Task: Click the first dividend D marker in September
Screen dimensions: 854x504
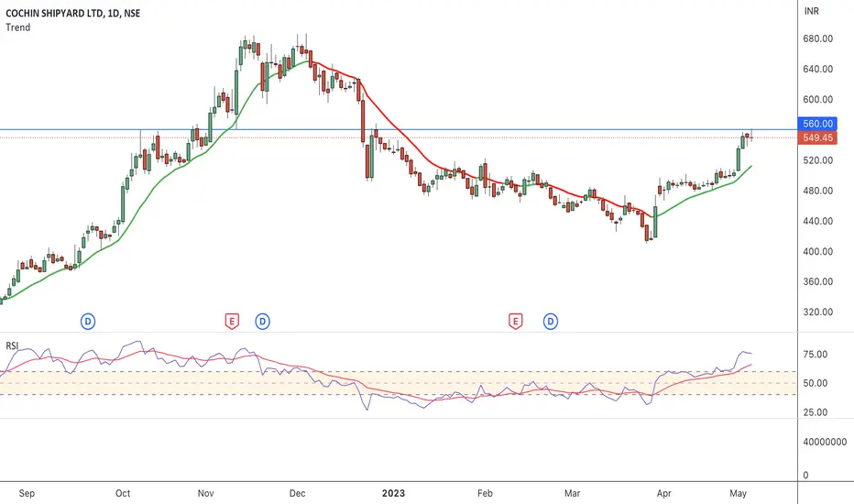Action: (88, 322)
